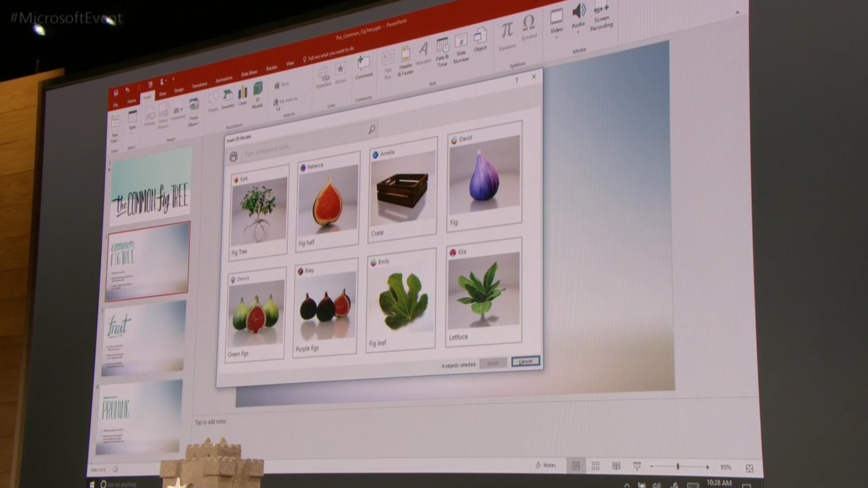Screen dimensions: 868x488
Task: Switch to the Transitions tab
Action: coord(199,85)
